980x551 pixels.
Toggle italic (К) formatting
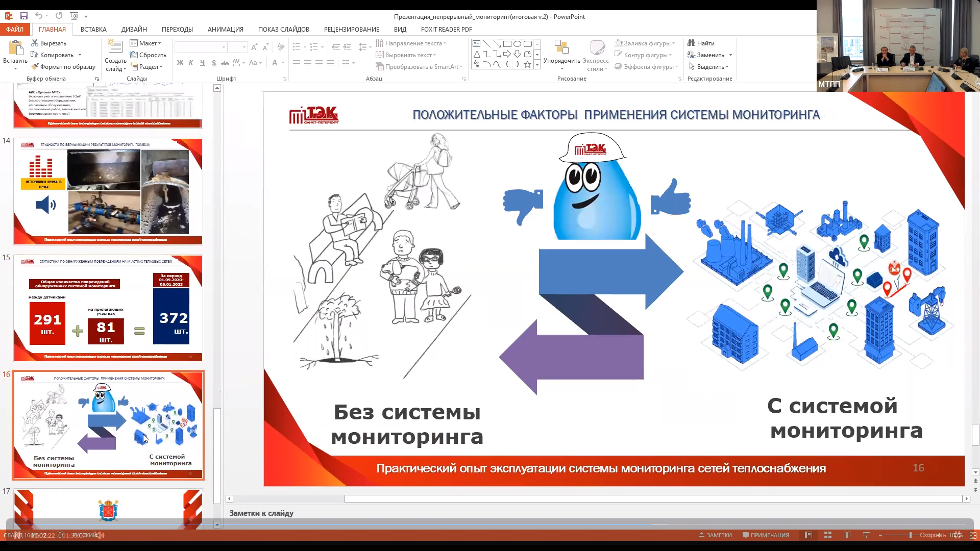191,63
